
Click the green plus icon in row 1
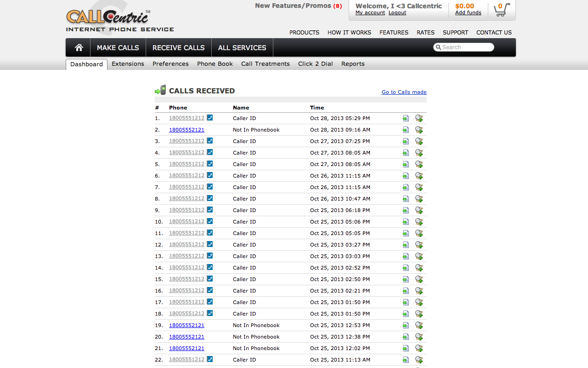pos(419,118)
